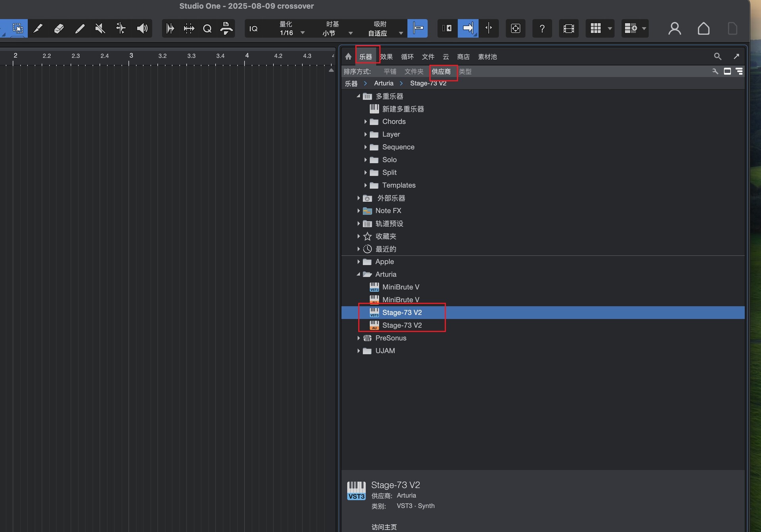The image size is (761, 532).
Task: Switch to the 商店 shop tab
Action: (x=463, y=57)
